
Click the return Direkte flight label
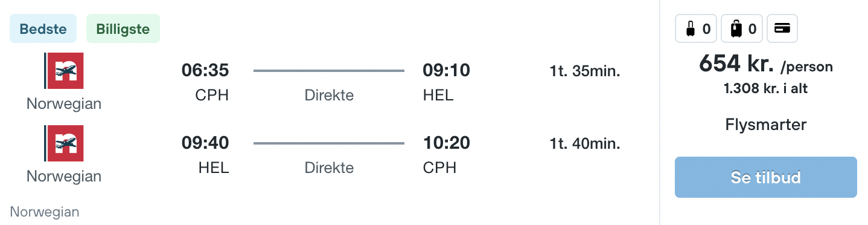pyautogui.click(x=329, y=168)
